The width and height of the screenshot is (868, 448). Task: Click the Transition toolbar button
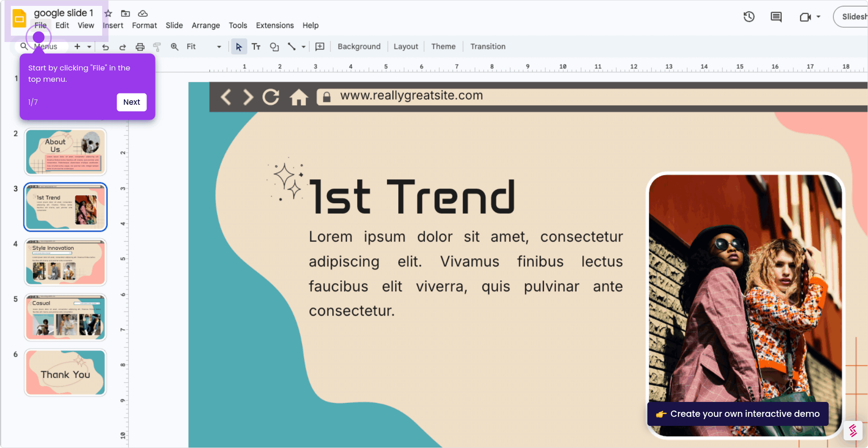pos(488,47)
